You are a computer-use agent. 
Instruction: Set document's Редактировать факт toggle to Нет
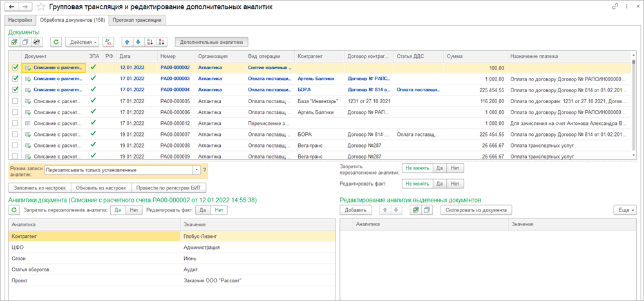220,209
